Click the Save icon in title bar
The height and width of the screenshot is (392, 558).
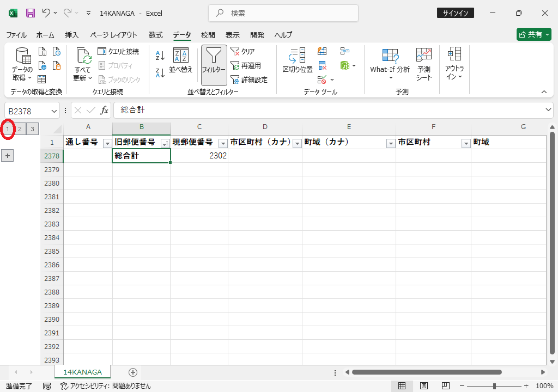point(31,13)
